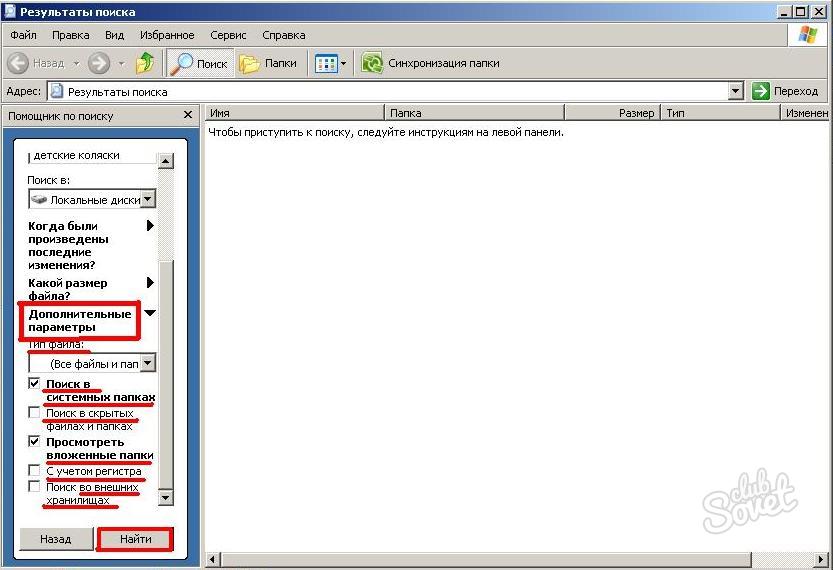Toggle the Поиск search toolbar button
833x570 pixels.
point(198,63)
